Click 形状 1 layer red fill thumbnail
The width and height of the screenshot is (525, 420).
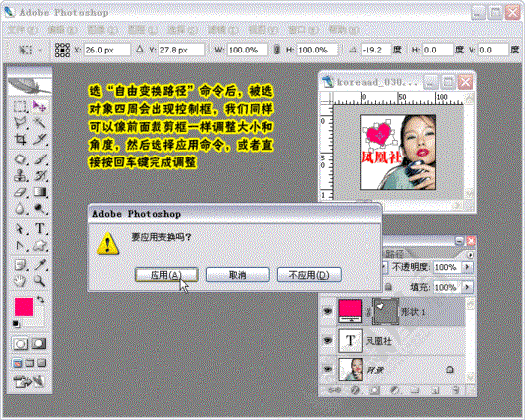pyautogui.click(x=350, y=311)
